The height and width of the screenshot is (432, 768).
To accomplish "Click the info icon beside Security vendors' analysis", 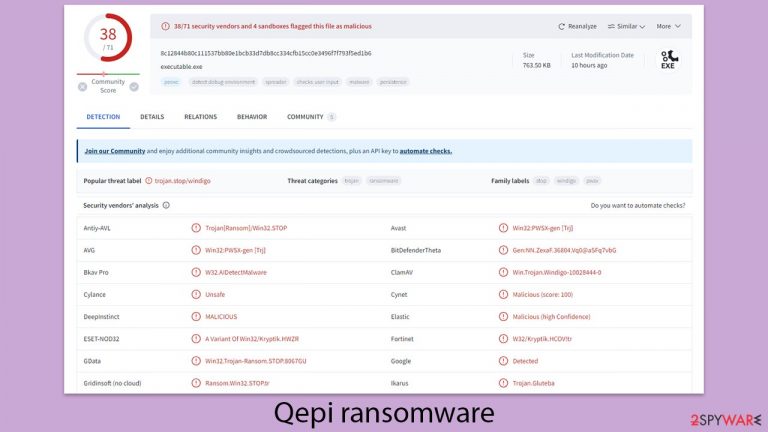I will (166, 205).
